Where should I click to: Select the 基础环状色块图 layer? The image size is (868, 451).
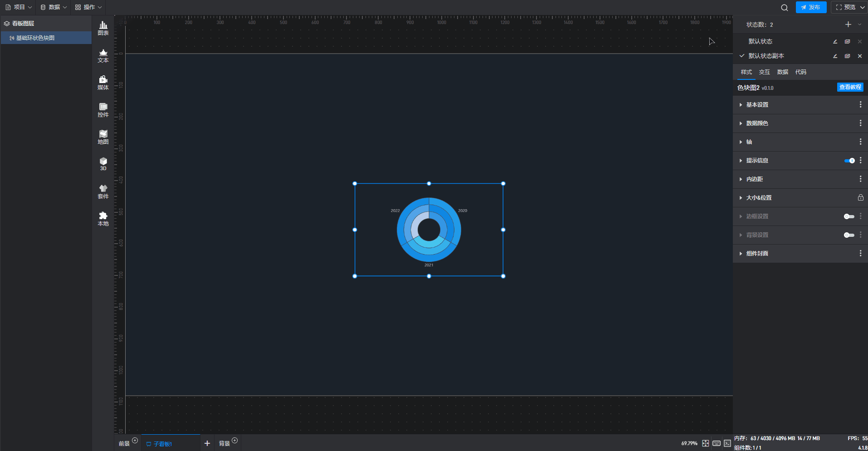pyautogui.click(x=35, y=38)
